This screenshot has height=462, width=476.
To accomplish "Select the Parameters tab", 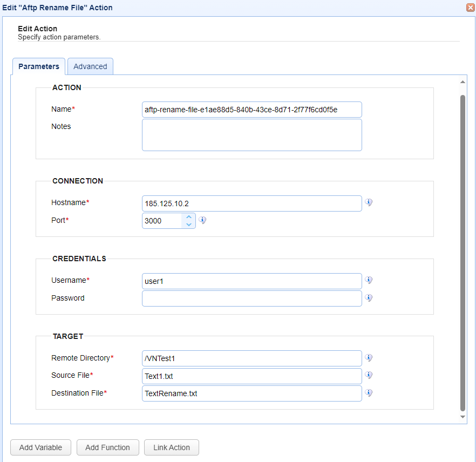I will [x=39, y=66].
